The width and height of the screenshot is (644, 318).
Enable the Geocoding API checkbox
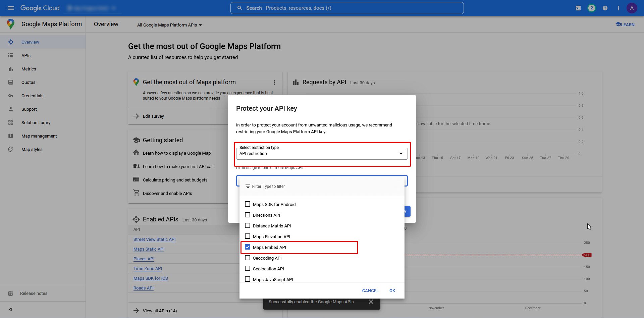pyautogui.click(x=248, y=258)
